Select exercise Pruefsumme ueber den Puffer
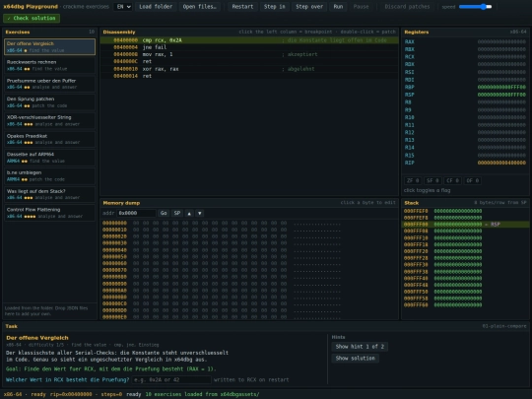This screenshot has width=532, height=399. (x=49, y=84)
